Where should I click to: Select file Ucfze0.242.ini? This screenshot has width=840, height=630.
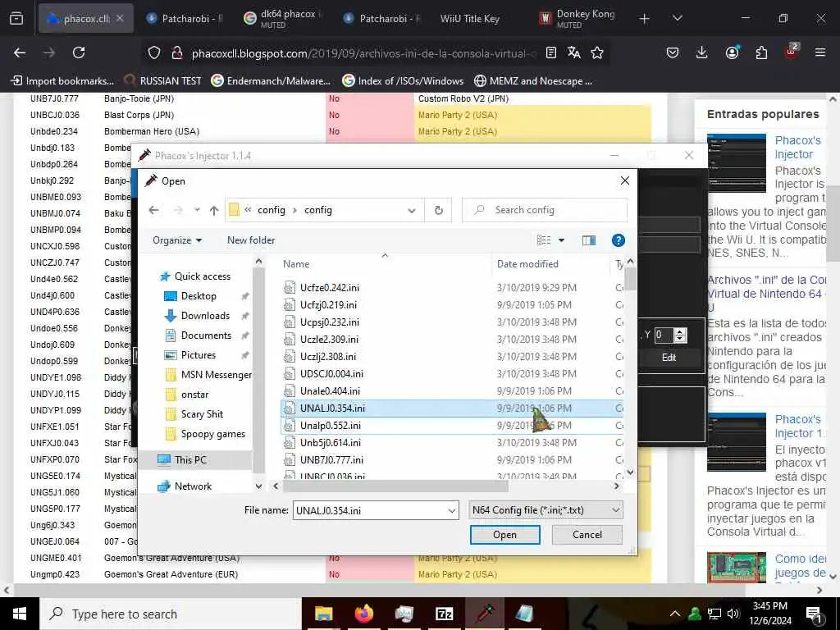coord(330,288)
